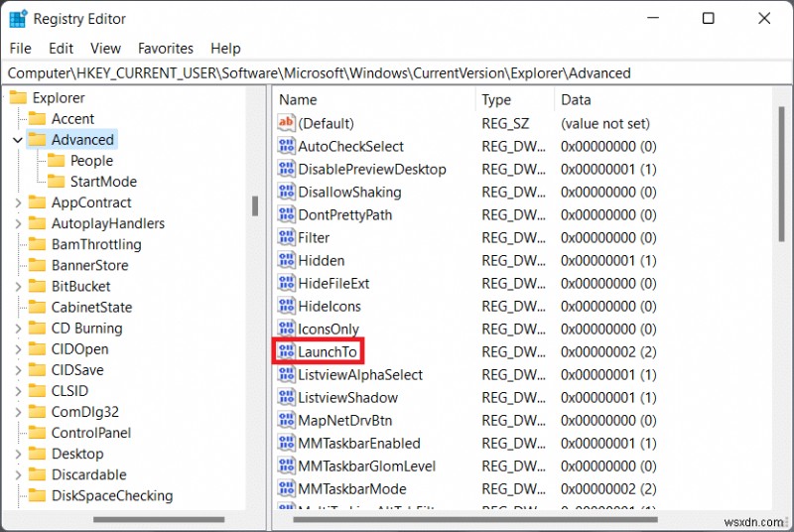Viewport: 794px width, 532px height.
Task: Expand the CIDOpen key
Action: (x=18, y=348)
